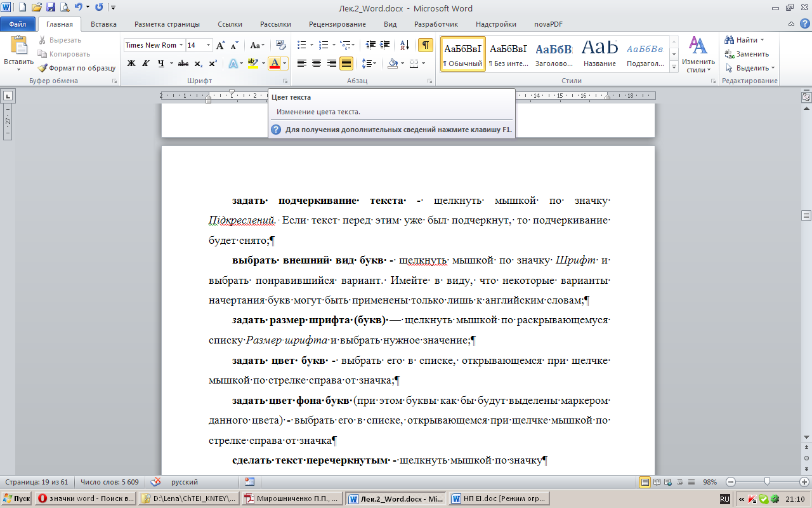Click Формат по образцу (Format Painter)
This screenshot has height=508, width=812.
coord(76,68)
